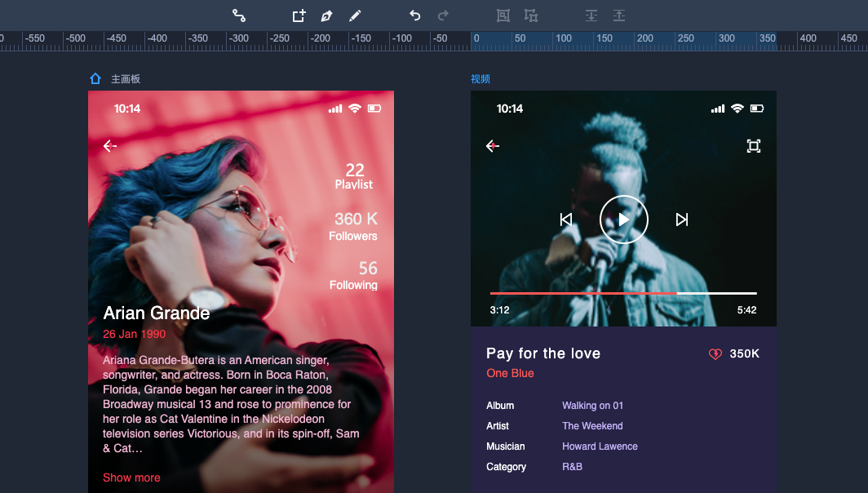This screenshot has height=493, width=868.
Task: Click the Ungroup icon in toolbar
Action: (x=531, y=16)
